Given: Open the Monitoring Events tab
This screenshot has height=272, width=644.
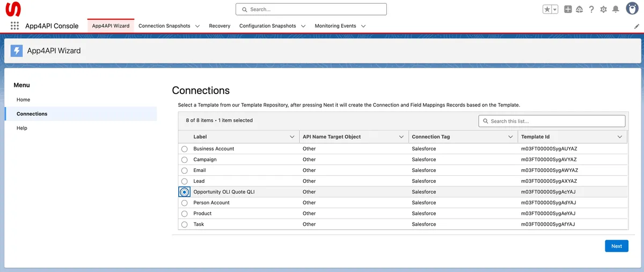Looking at the screenshot, I should tap(335, 26).
